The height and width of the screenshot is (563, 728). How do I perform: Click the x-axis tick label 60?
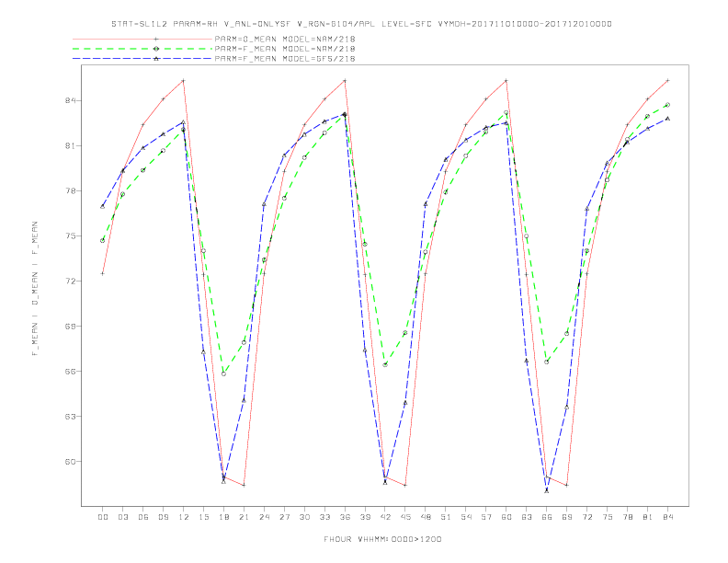point(506,517)
